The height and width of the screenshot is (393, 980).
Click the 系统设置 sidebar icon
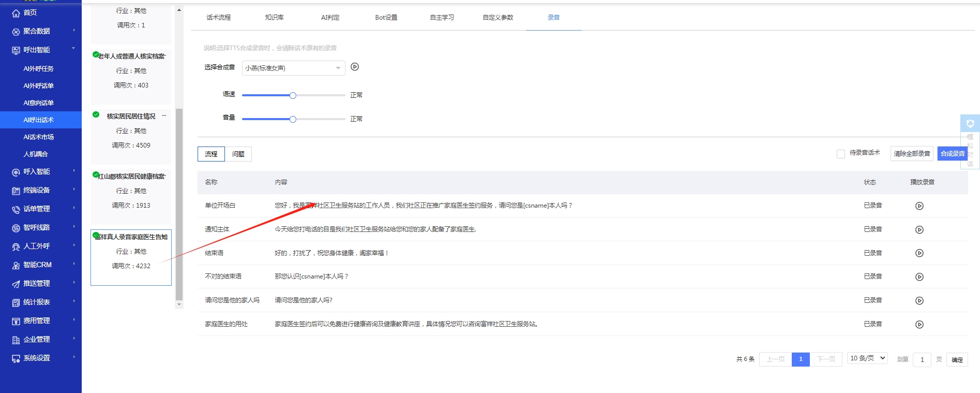[x=16, y=358]
